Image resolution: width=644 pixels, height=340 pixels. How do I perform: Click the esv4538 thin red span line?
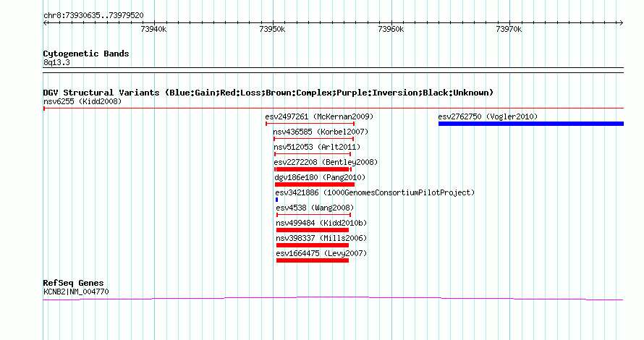(x=314, y=215)
